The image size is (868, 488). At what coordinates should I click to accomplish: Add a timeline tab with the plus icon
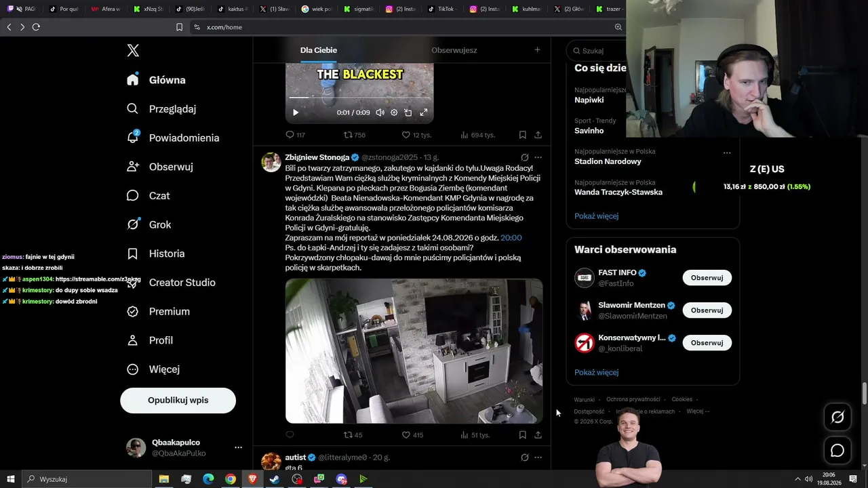pyautogui.click(x=537, y=49)
